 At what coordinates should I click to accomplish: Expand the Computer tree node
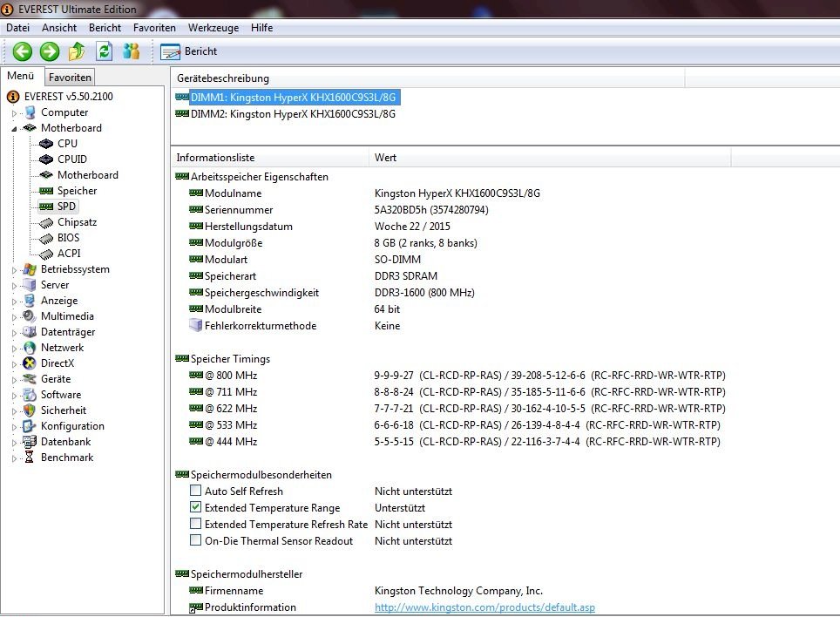14,113
